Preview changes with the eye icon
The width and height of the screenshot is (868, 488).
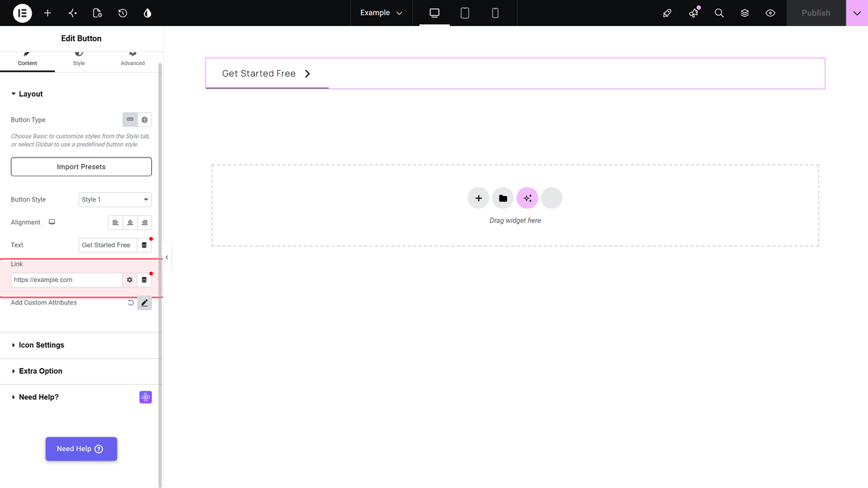pos(770,13)
